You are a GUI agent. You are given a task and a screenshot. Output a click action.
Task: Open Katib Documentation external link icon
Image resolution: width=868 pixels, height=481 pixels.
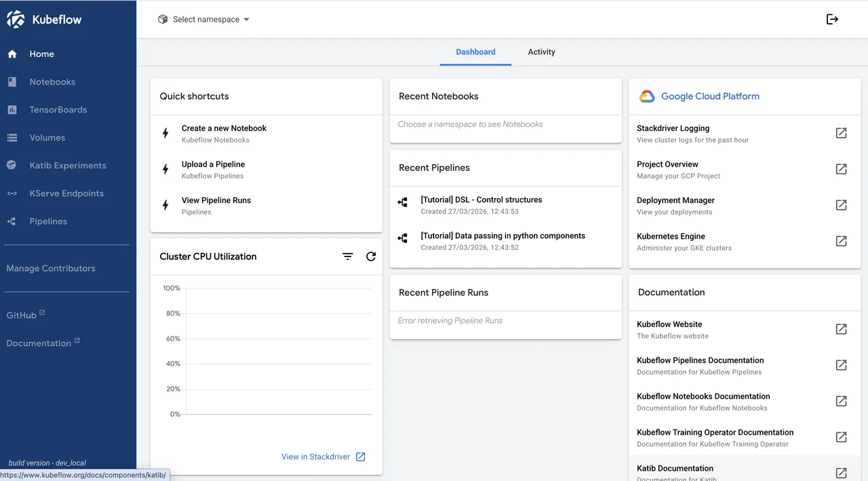coord(842,473)
